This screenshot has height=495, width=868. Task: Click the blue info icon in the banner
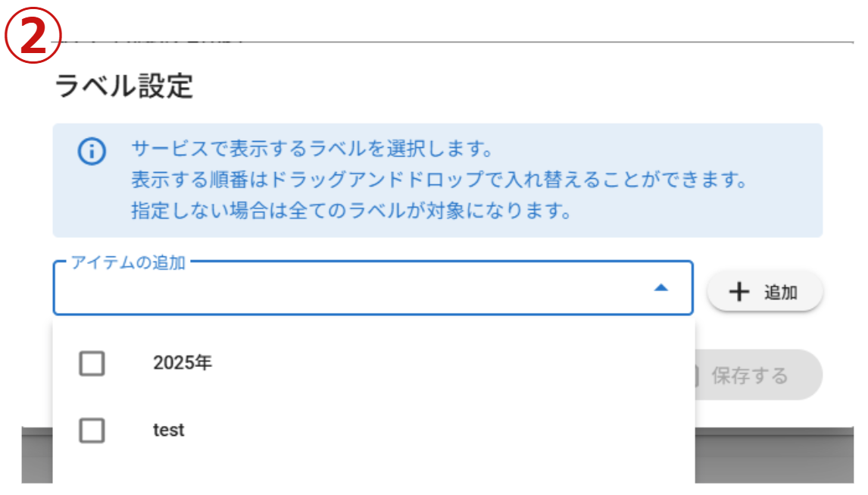(x=92, y=152)
